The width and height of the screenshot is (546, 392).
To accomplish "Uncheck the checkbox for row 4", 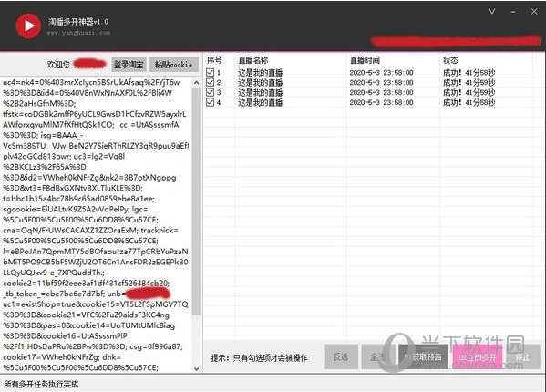I will [210, 102].
